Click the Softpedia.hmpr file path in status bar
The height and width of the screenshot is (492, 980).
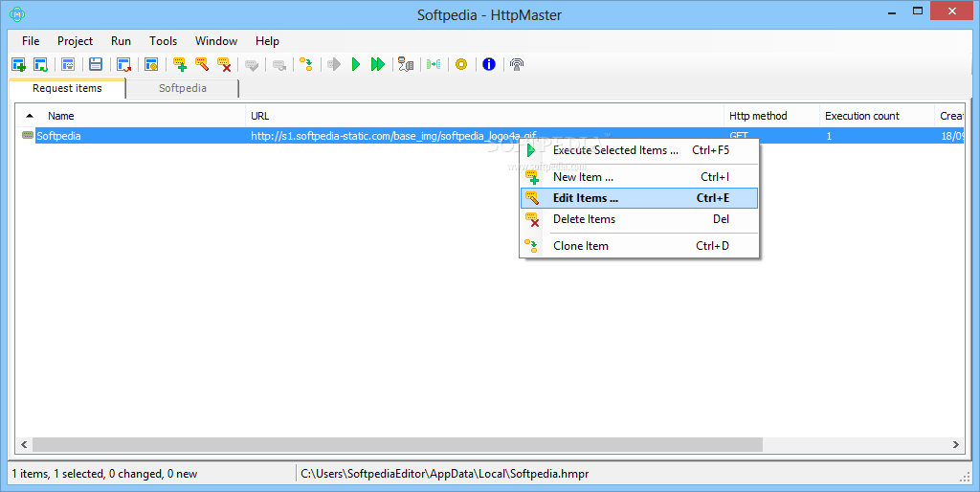pos(444,474)
